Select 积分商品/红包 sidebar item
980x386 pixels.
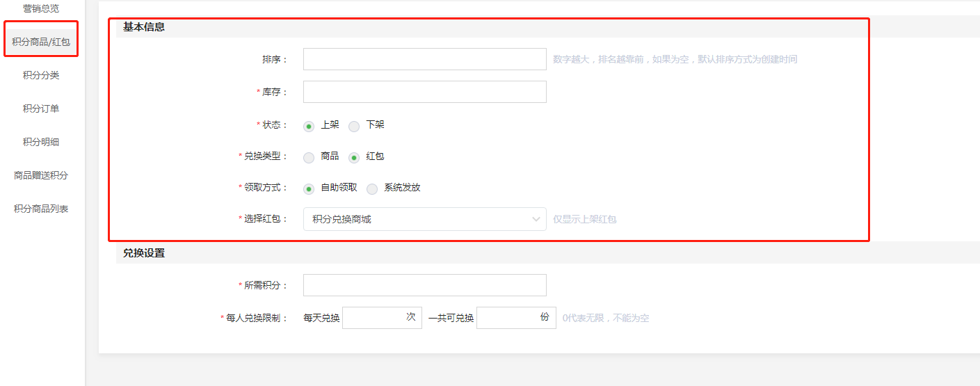point(41,42)
